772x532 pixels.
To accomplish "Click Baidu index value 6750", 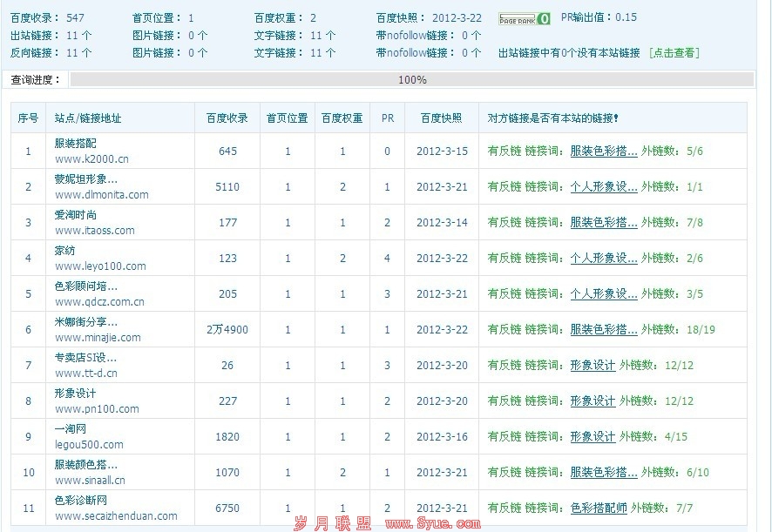I will pos(227,508).
